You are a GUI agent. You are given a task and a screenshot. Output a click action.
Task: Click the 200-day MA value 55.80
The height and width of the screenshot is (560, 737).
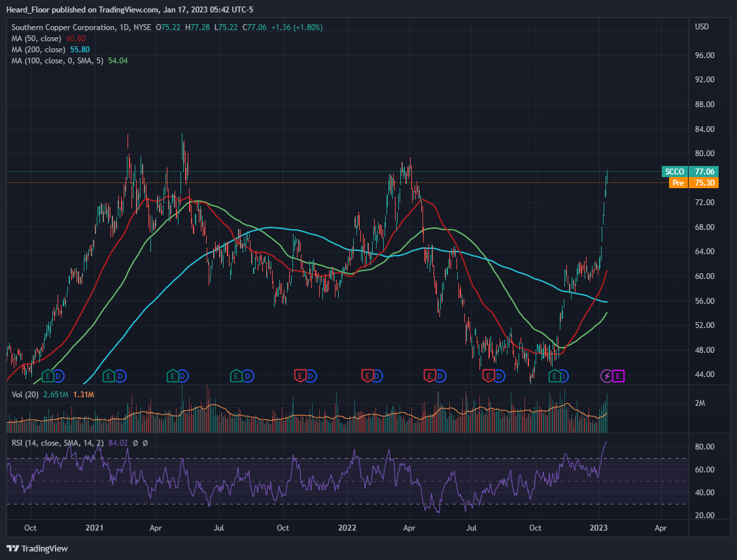(x=80, y=50)
